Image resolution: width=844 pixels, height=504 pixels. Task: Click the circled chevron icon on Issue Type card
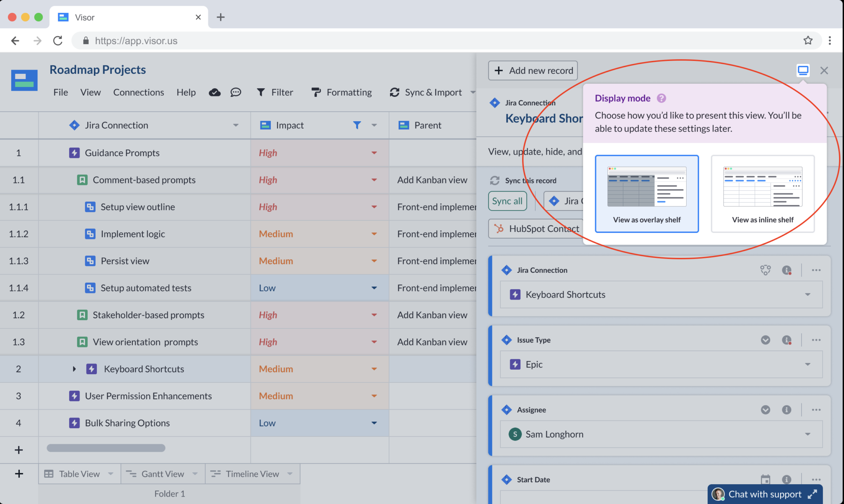pos(765,340)
